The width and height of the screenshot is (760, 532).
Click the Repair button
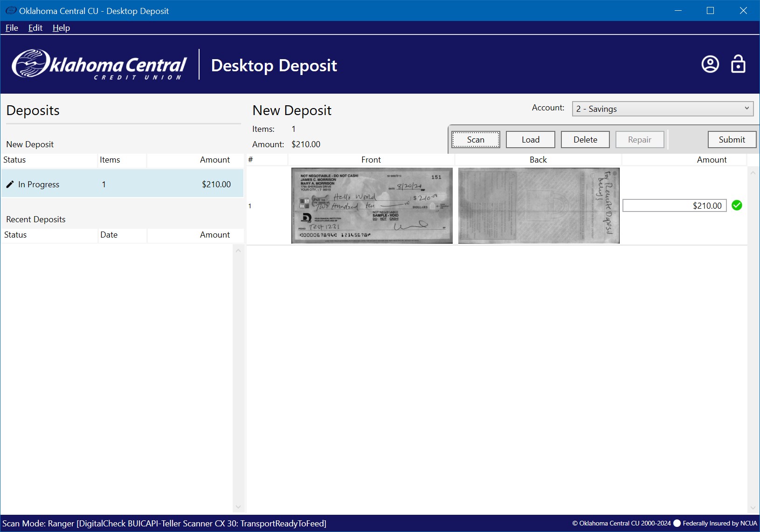pyautogui.click(x=640, y=139)
